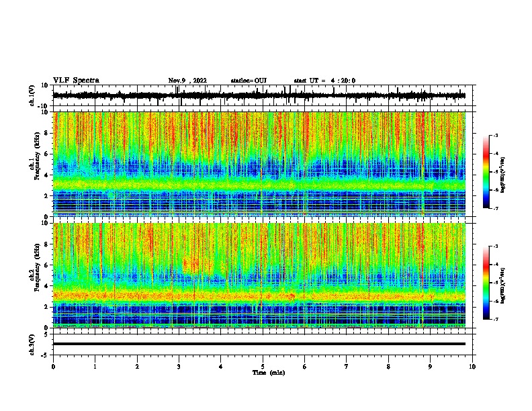Click the "5" tick on ch.3(V) axis
Viewport: 532px width, 411px height.
[47, 334]
